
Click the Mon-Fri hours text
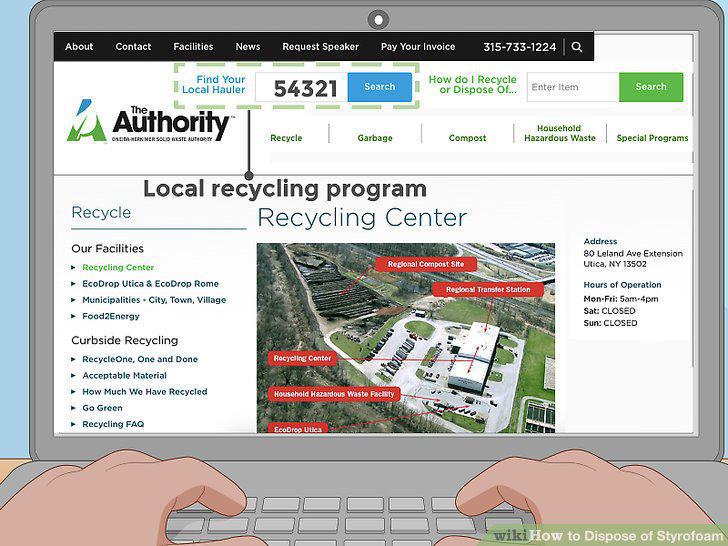click(x=621, y=299)
